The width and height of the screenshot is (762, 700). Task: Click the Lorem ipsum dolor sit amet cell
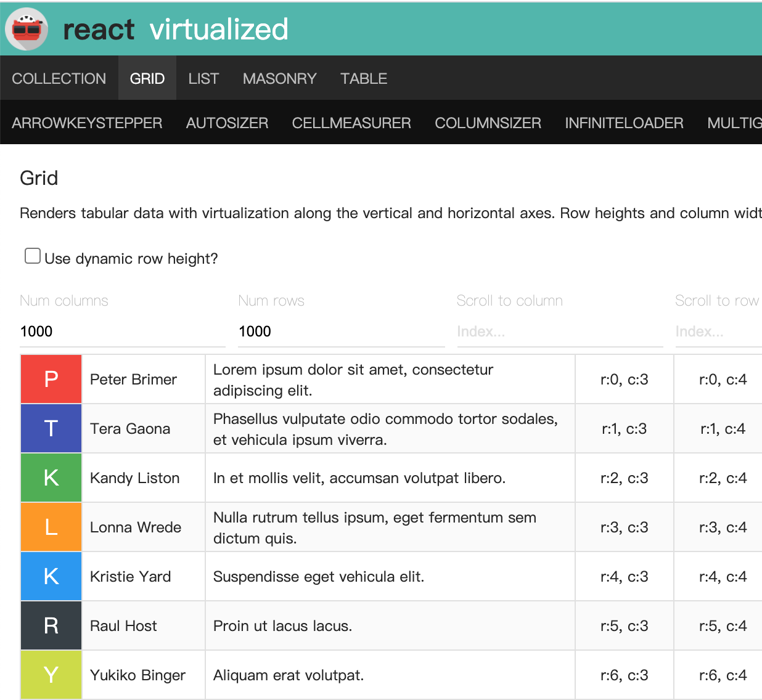[x=390, y=379]
